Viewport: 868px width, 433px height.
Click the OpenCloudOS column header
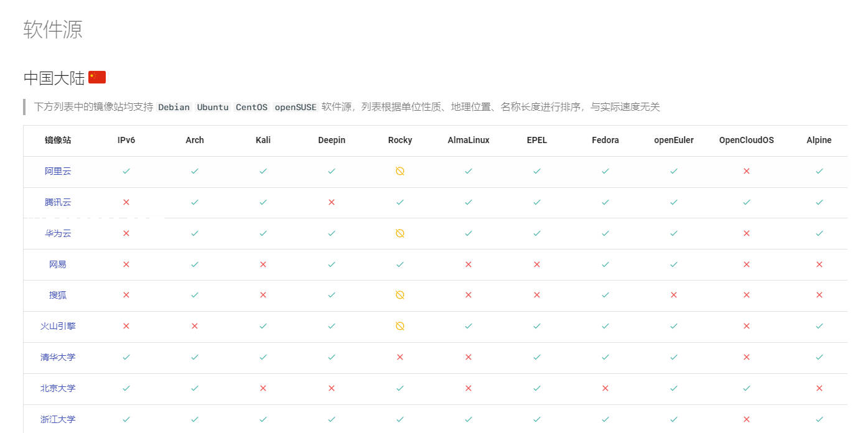(x=747, y=140)
